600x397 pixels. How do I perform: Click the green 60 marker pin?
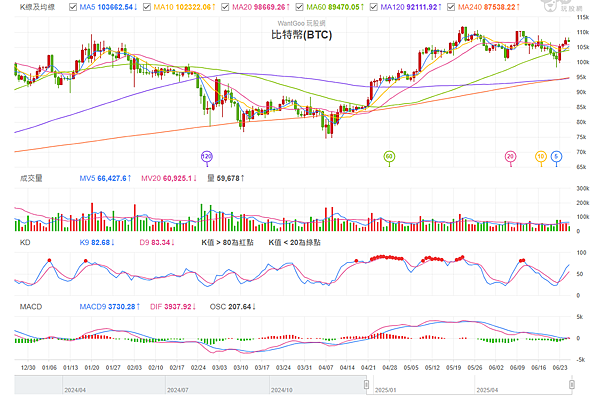389,157
